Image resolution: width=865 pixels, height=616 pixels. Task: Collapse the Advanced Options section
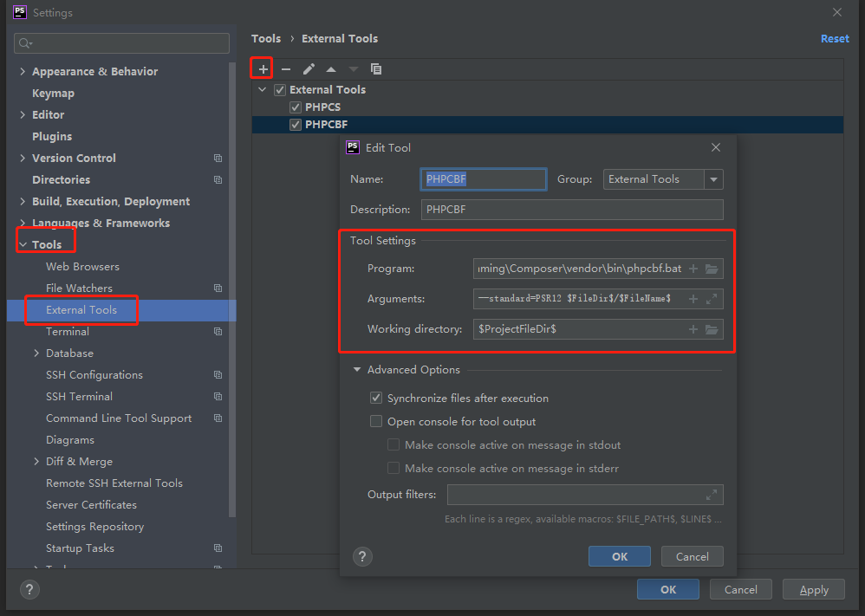click(357, 369)
